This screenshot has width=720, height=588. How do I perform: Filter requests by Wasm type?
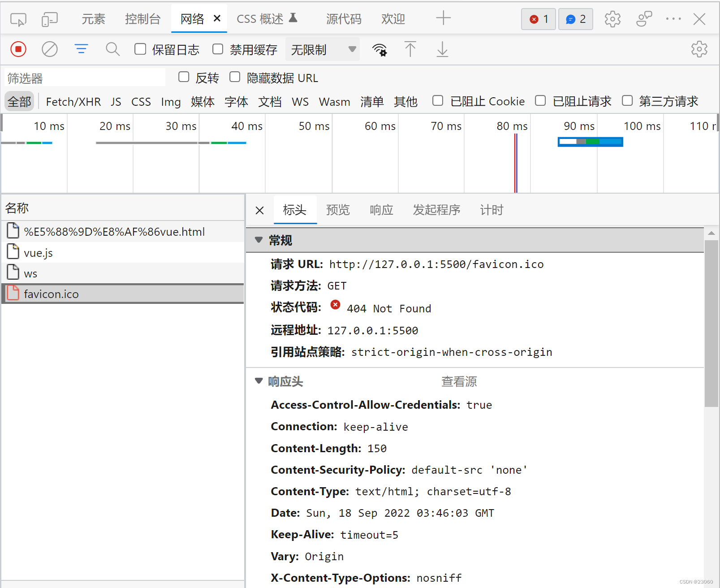tap(334, 102)
